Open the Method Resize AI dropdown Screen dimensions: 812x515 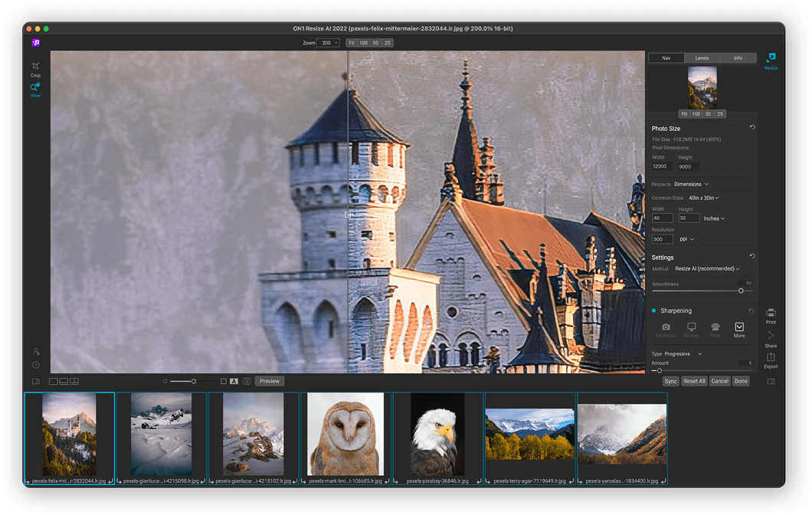[707, 269]
